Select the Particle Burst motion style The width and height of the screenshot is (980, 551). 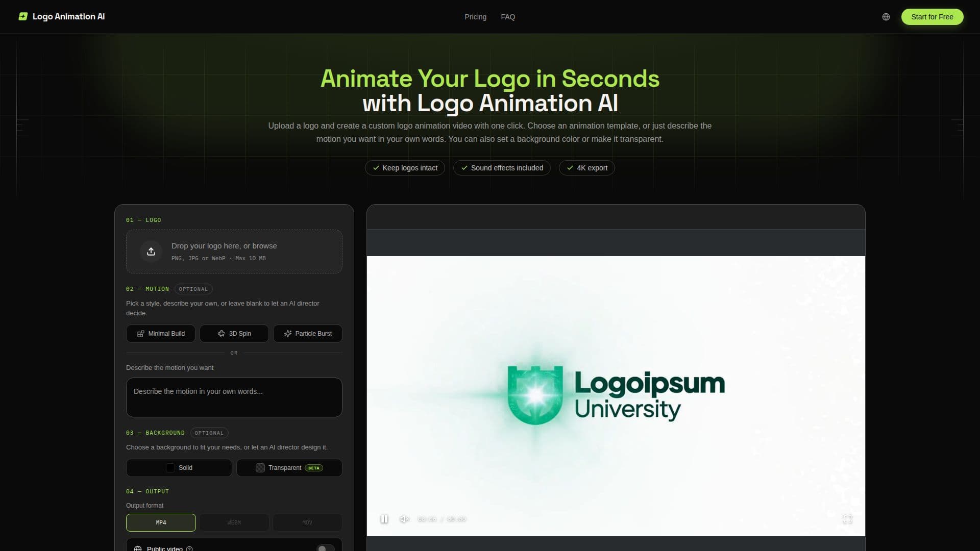(308, 334)
